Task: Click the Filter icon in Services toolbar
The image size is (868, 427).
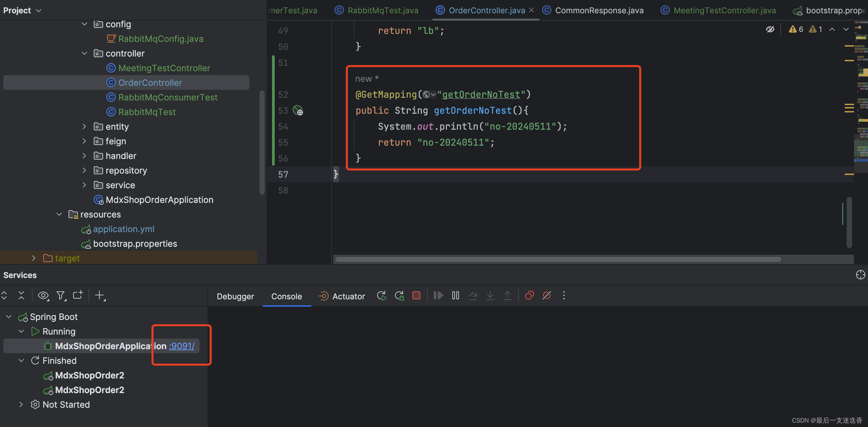Action: click(61, 296)
